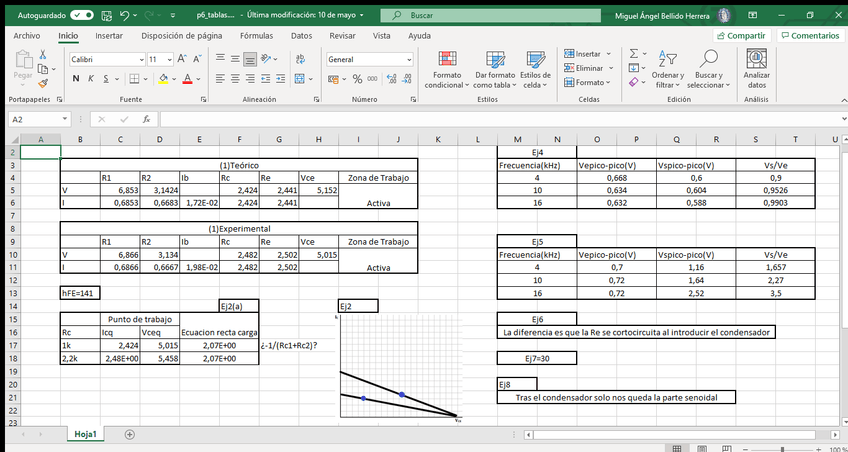
Task: Add a new sheet with plus button
Action: click(129, 434)
